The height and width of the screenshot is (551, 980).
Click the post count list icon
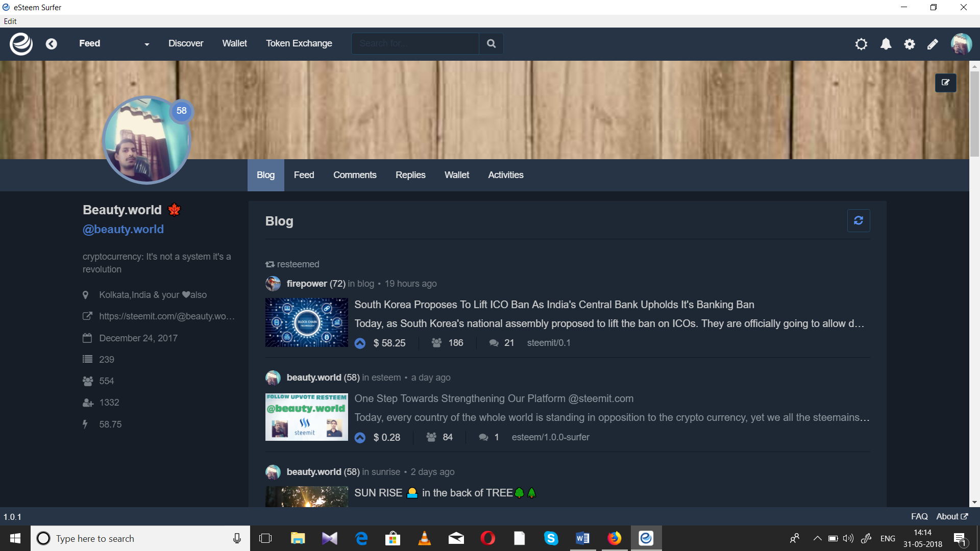tap(87, 360)
